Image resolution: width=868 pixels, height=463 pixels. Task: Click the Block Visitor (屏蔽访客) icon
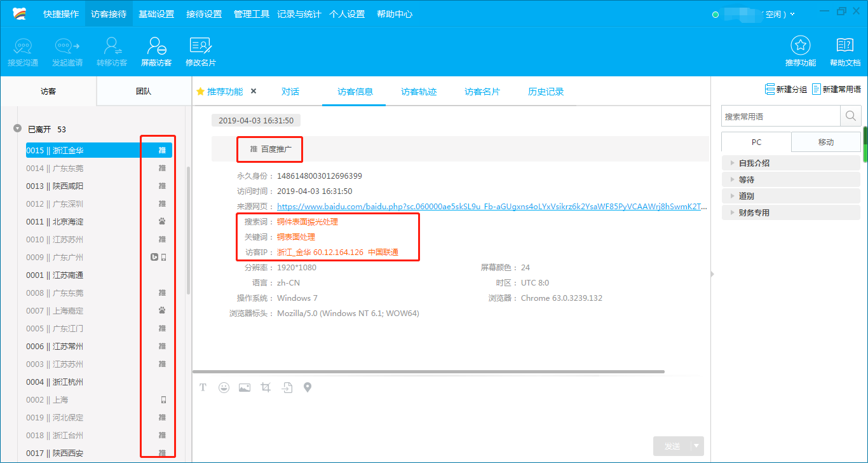(156, 46)
